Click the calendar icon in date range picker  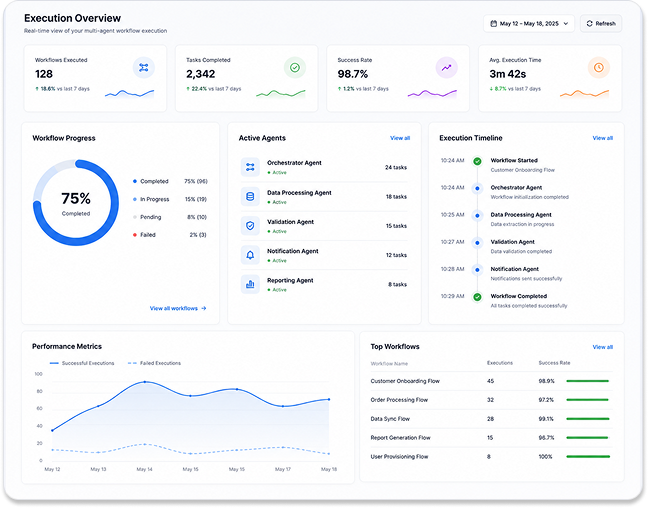[x=493, y=24]
